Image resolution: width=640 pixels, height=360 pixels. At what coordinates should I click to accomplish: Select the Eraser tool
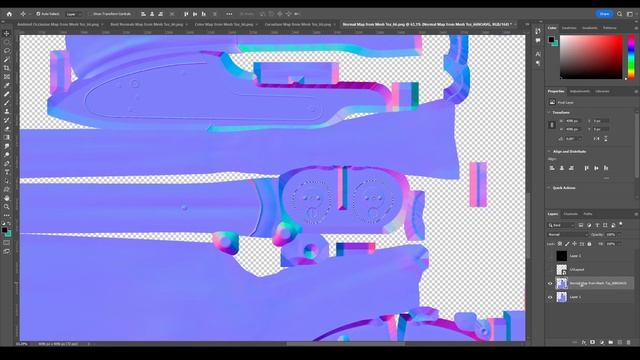coord(7,129)
